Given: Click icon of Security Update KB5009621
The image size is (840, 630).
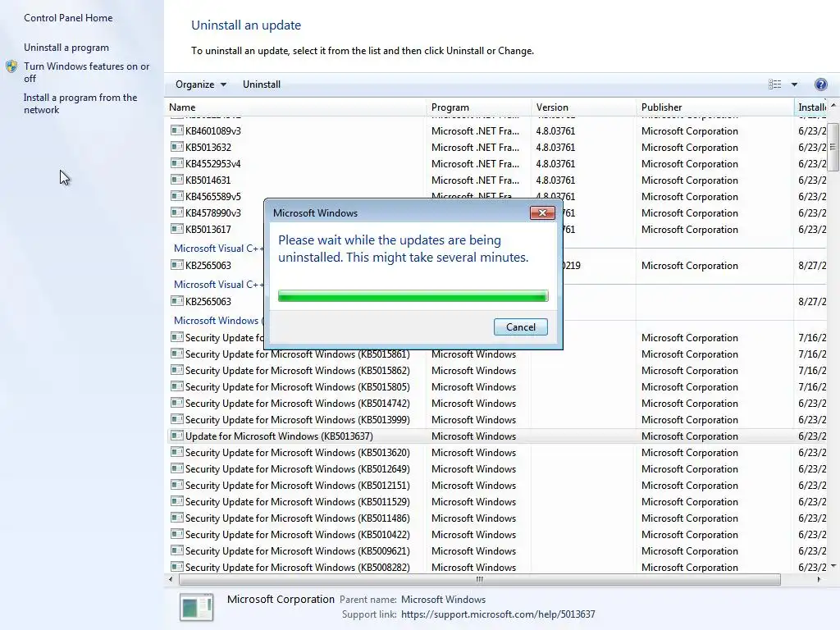Looking at the screenshot, I should [x=177, y=550].
